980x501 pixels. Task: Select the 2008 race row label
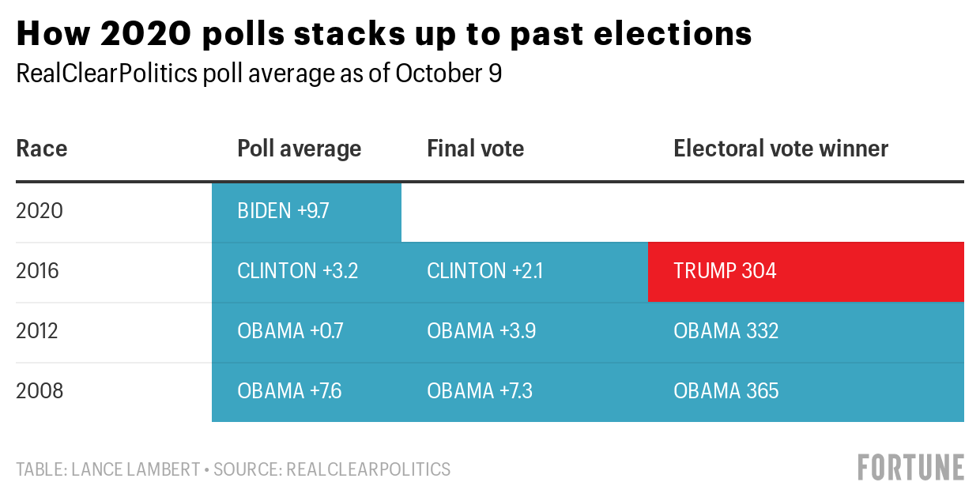click(39, 391)
